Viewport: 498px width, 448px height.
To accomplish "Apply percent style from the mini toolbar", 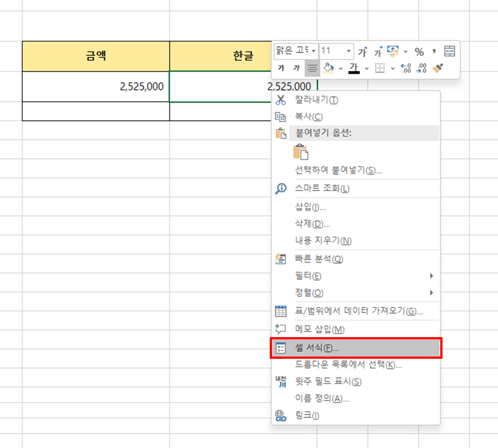I will 420,51.
